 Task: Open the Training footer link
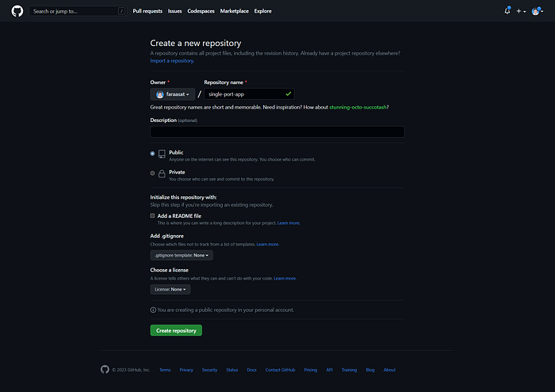349,370
